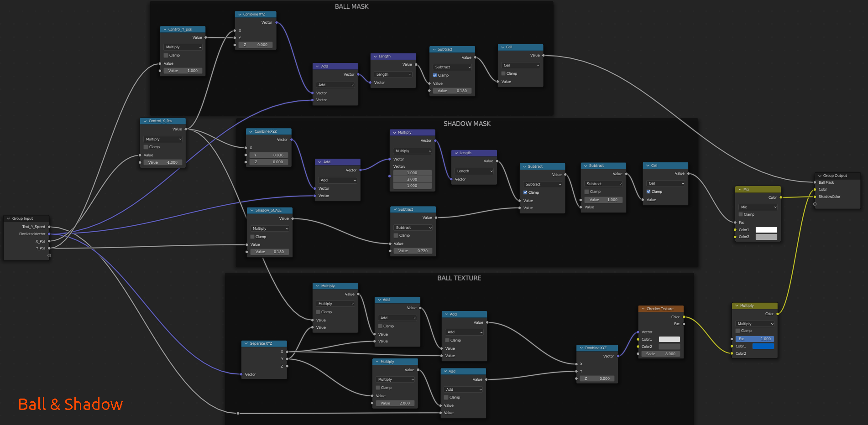This screenshot has width=868, height=425.
Task: Select the BALL MASK frame label
Action: click(351, 6)
